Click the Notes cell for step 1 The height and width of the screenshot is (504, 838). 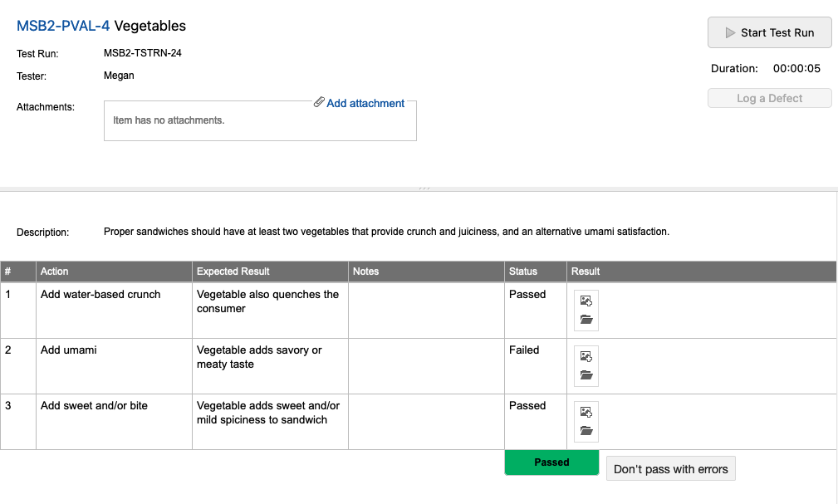pyautogui.click(x=426, y=310)
